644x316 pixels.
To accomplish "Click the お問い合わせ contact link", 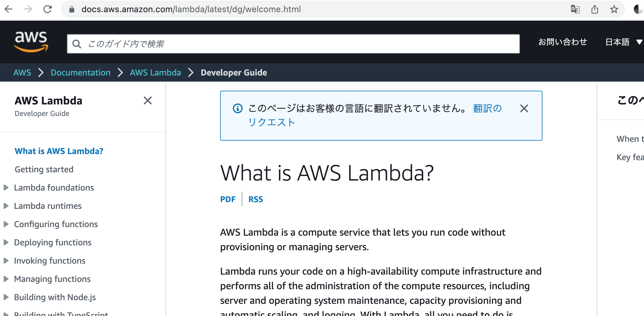I will click(x=563, y=42).
